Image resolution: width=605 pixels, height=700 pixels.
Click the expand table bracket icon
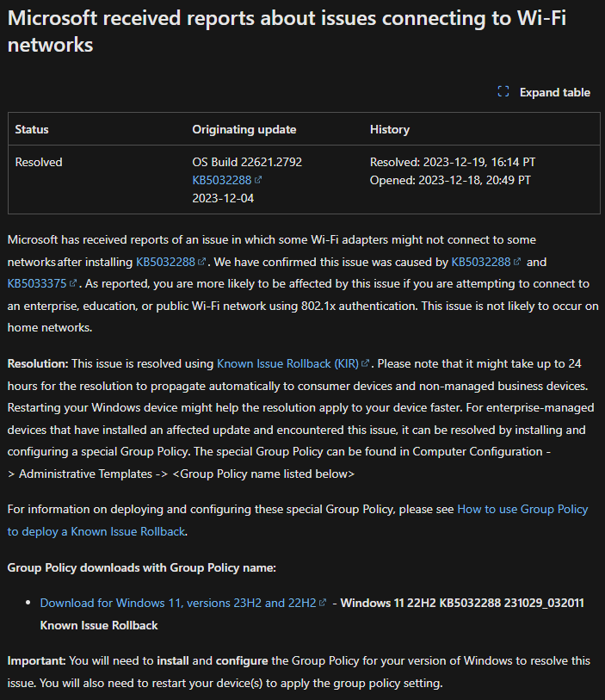pyautogui.click(x=503, y=91)
